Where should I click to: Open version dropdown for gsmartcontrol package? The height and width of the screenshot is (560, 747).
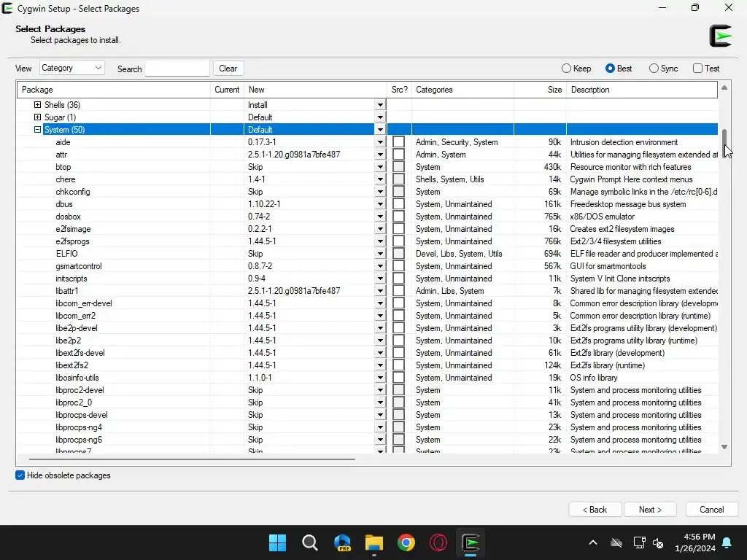point(380,265)
